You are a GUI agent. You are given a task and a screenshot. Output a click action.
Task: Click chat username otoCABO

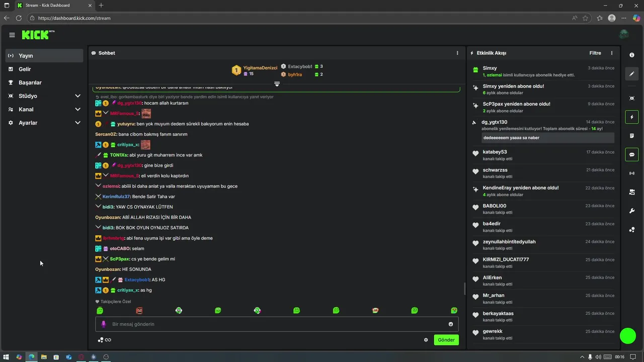pyautogui.click(x=120, y=248)
